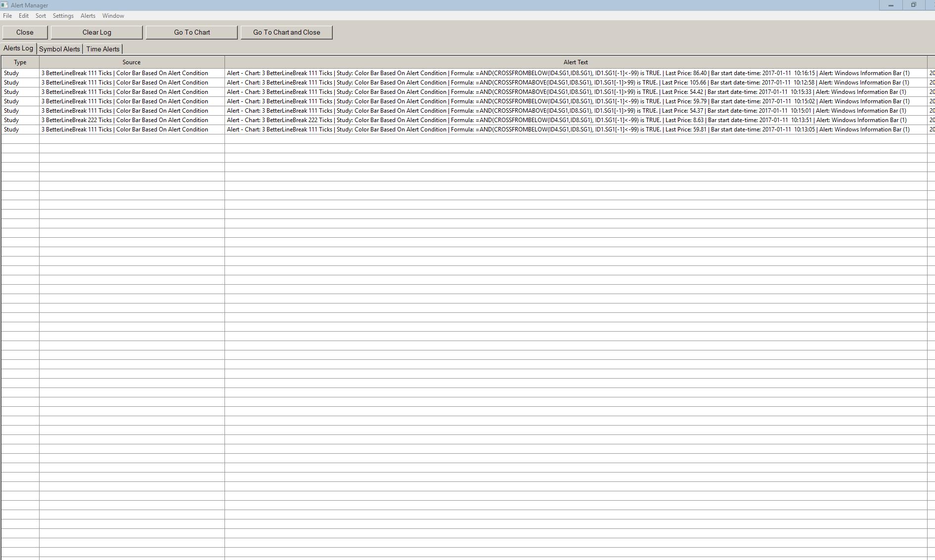Switch to the Symbol Alerts tab
This screenshot has height=560, width=935.
[x=59, y=49]
